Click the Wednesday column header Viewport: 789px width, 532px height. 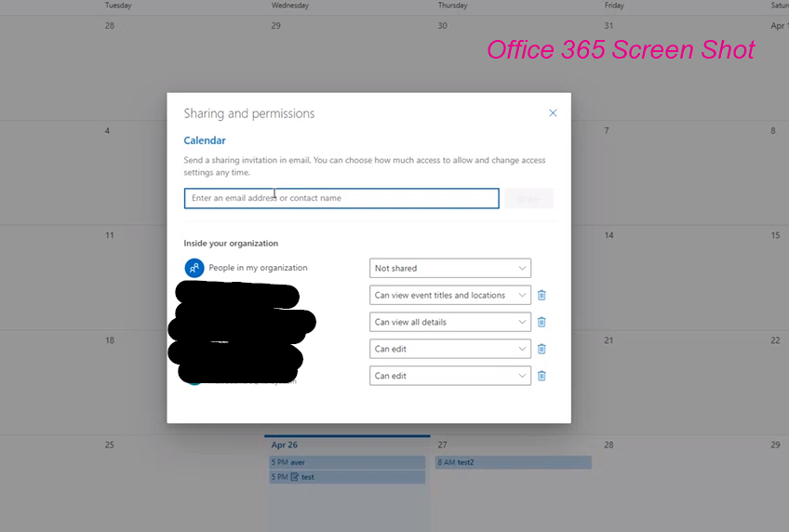[290, 6]
